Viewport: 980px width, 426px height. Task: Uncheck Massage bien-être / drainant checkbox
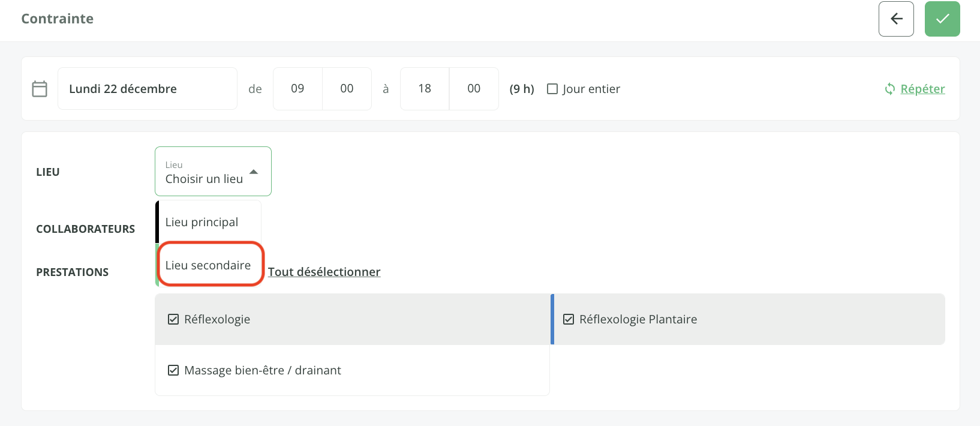pyautogui.click(x=173, y=370)
